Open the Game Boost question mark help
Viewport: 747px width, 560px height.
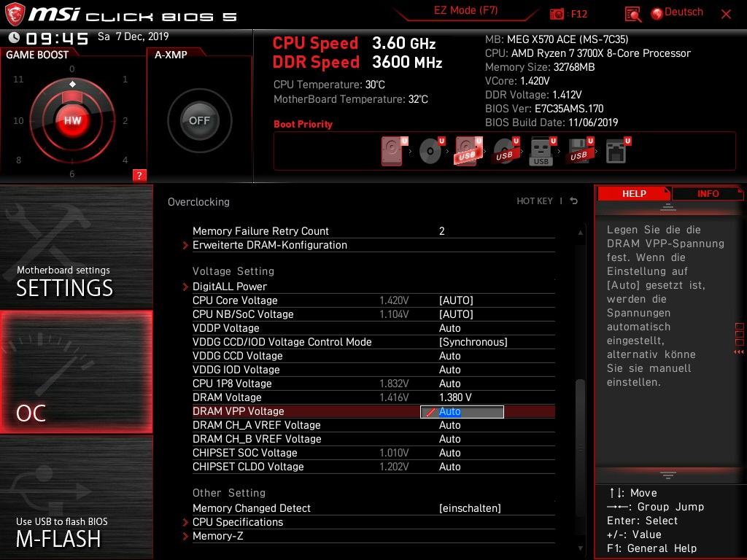(139, 175)
